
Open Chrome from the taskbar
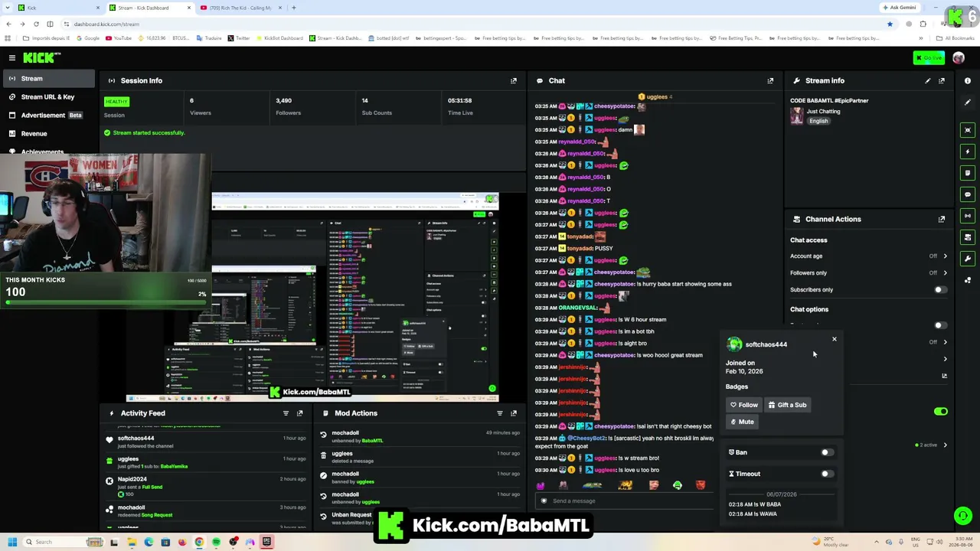[199, 542]
